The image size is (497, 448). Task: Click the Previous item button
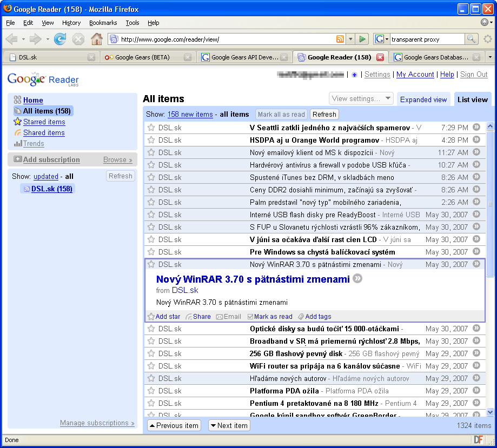point(174,425)
